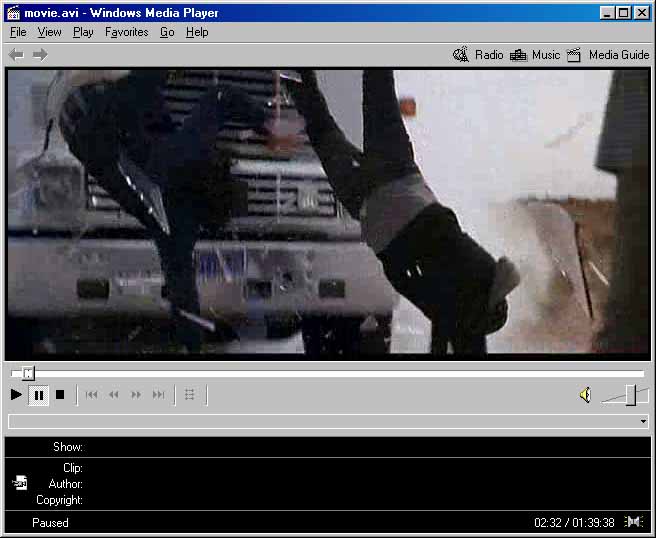
Task: Click the clip info icon beside Author
Action: (x=20, y=483)
